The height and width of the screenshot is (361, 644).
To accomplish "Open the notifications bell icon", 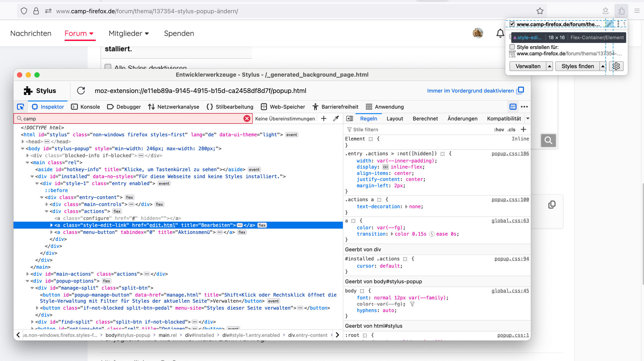I will (500, 33).
